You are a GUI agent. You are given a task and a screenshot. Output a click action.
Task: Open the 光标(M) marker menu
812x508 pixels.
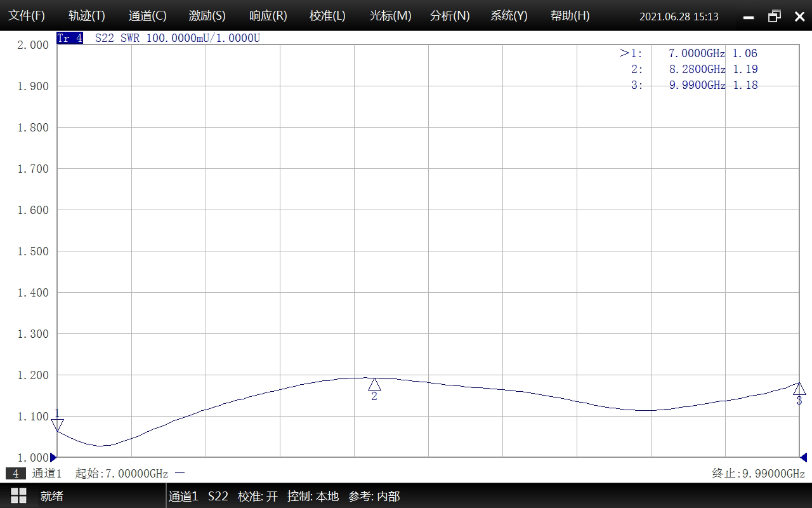tap(390, 16)
